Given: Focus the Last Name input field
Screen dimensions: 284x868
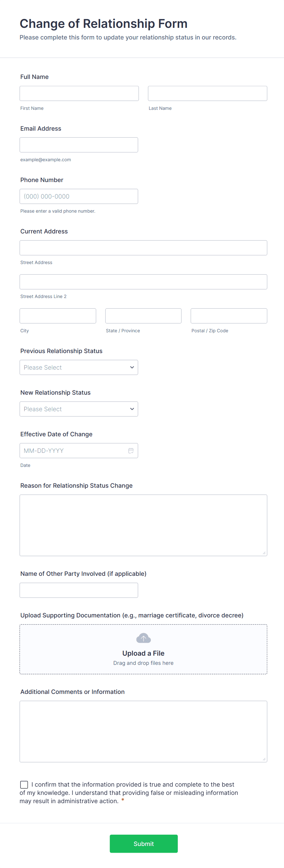Looking at the screenshot, I should pos(207,93).
